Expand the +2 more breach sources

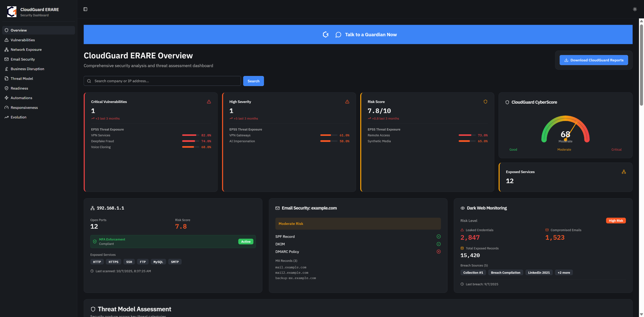tap(563, 272)
